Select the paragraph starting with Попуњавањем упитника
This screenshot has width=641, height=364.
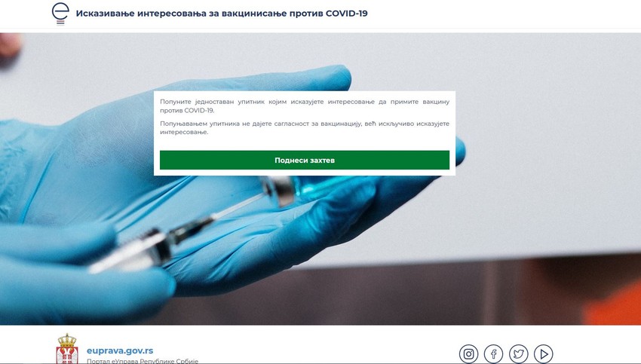pos(305,128)
